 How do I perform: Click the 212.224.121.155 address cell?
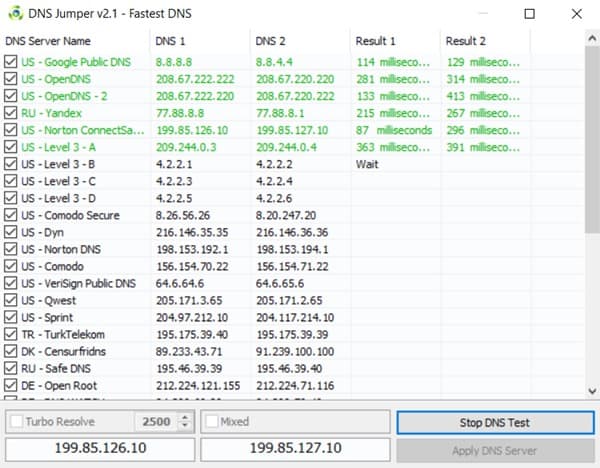click(x=198, y=385)
